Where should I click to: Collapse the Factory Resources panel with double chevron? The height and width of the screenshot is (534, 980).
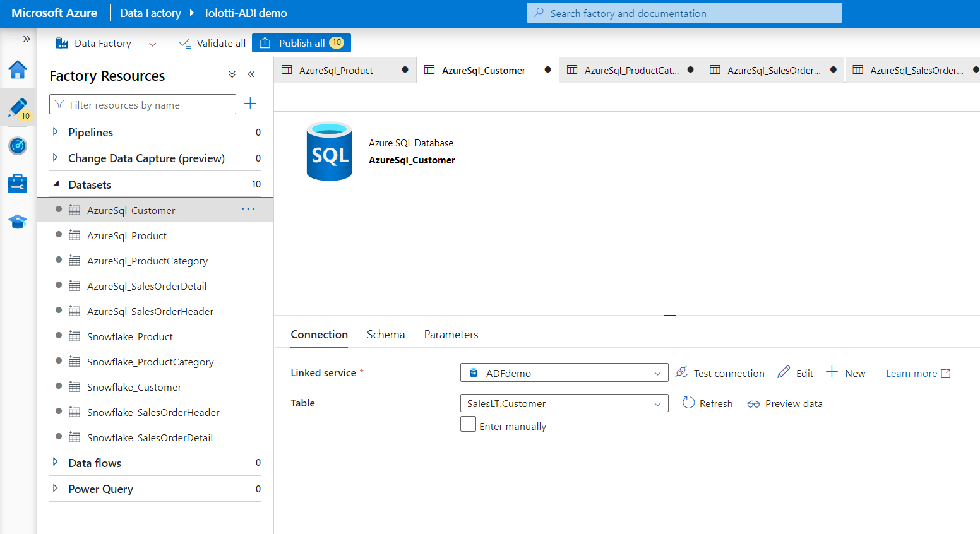pos(251,74)
